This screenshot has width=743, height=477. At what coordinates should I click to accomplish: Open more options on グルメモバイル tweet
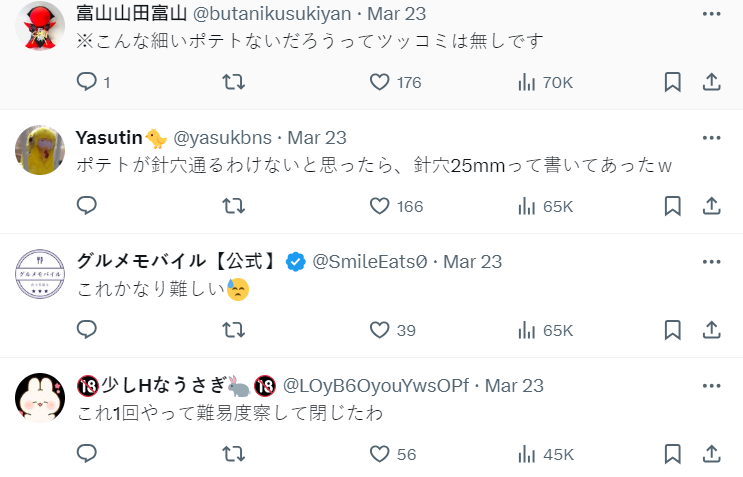tap(711, 261)
